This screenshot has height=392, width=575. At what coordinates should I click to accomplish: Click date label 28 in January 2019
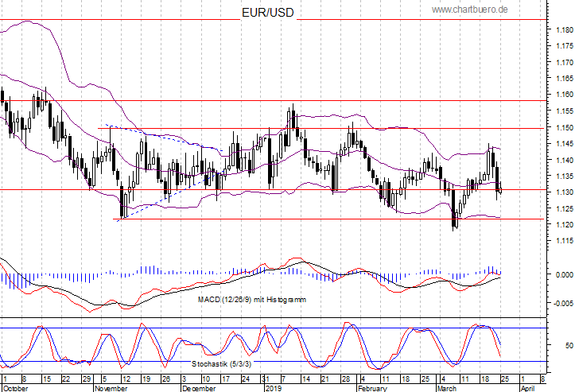coord(346,379)
